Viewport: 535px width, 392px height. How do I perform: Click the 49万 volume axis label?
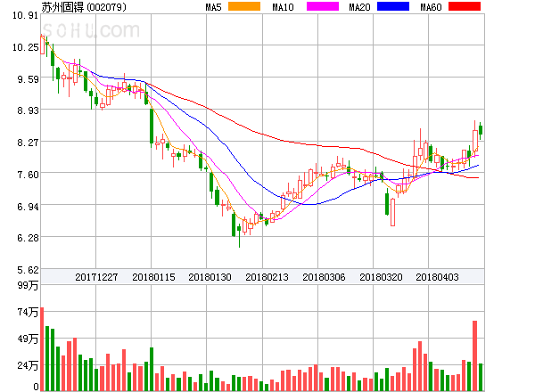[x=28, y=339]
